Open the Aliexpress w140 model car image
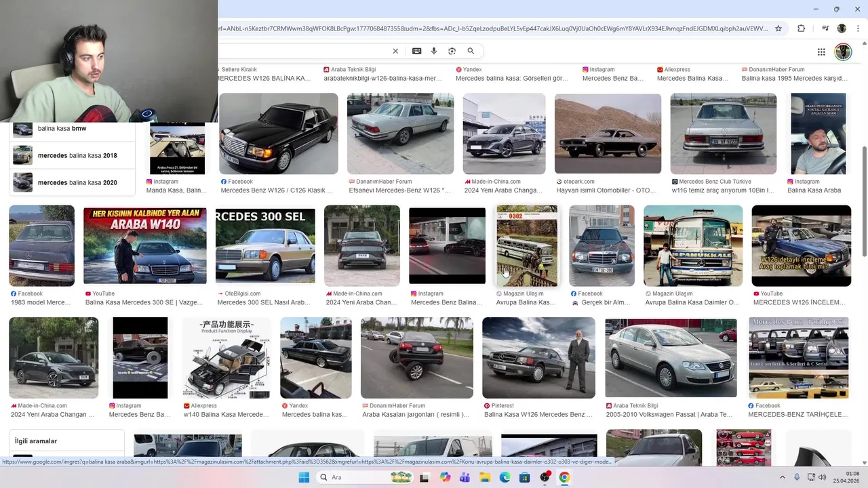Image resolution: width=868 pixels, height=488 pixels. pyautogui.click(x=226, y=357)
